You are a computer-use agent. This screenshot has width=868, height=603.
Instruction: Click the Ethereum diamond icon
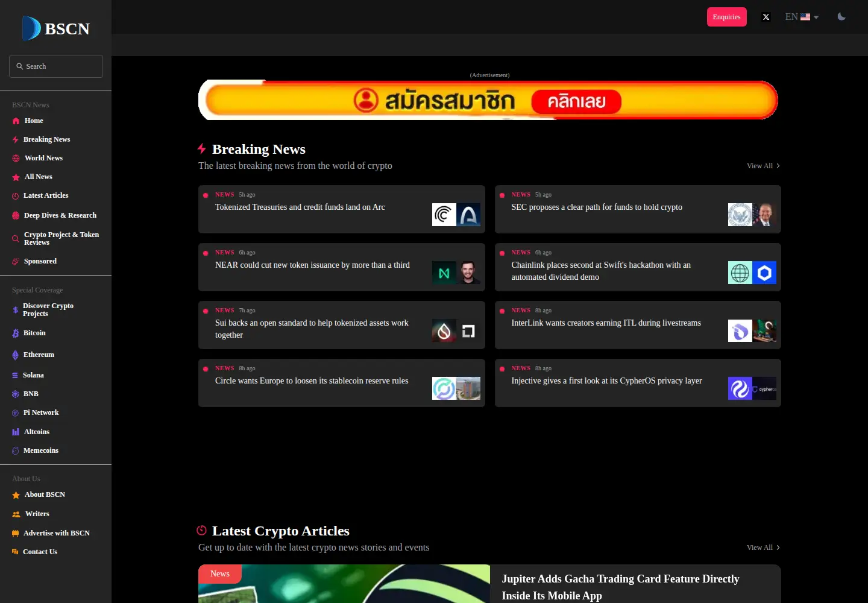point(16,355)
